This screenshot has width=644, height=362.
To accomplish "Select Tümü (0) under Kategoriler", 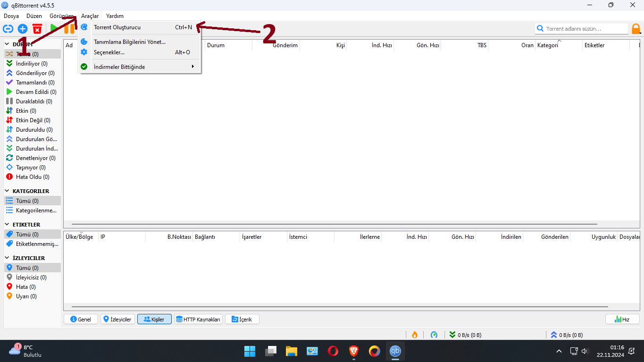I will pyautogui.click(x=32, y=201).
